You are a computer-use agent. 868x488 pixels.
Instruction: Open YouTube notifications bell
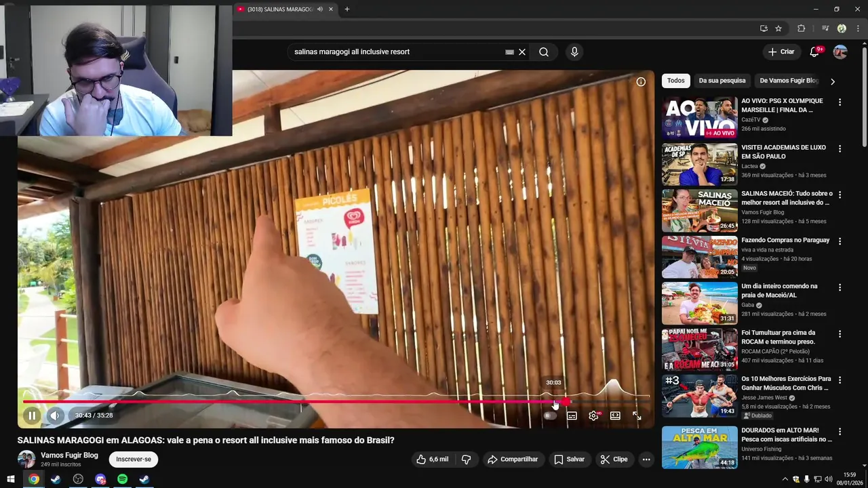click(815, 52)
